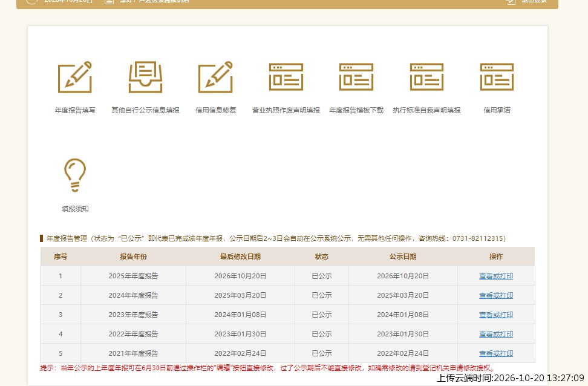Click 查看或打印 for the 2022年年度报告 row

496,334
